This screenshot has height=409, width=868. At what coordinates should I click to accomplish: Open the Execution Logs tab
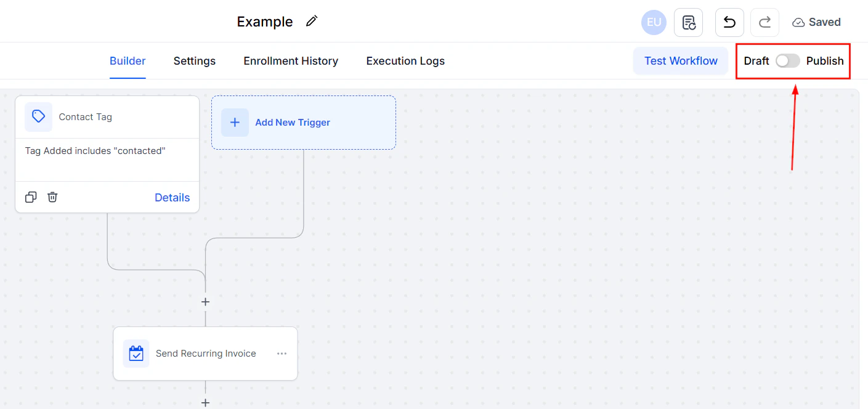pyautogui.click(x=405, y=61)
